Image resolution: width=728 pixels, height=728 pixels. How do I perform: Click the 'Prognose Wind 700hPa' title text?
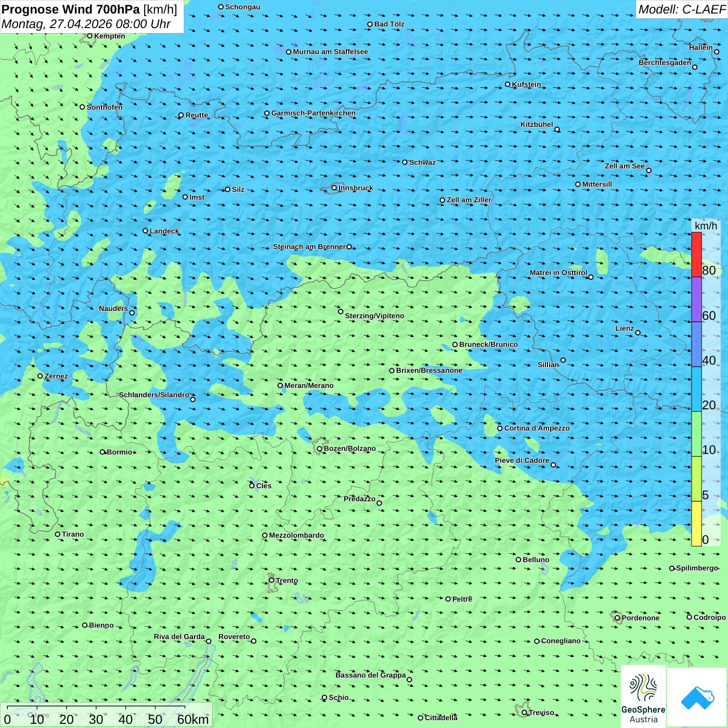71,9
